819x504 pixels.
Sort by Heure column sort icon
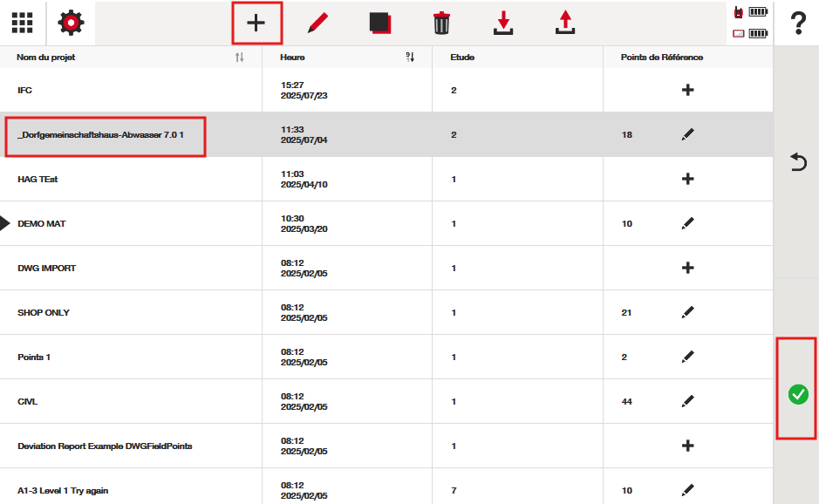click(410, 58)
